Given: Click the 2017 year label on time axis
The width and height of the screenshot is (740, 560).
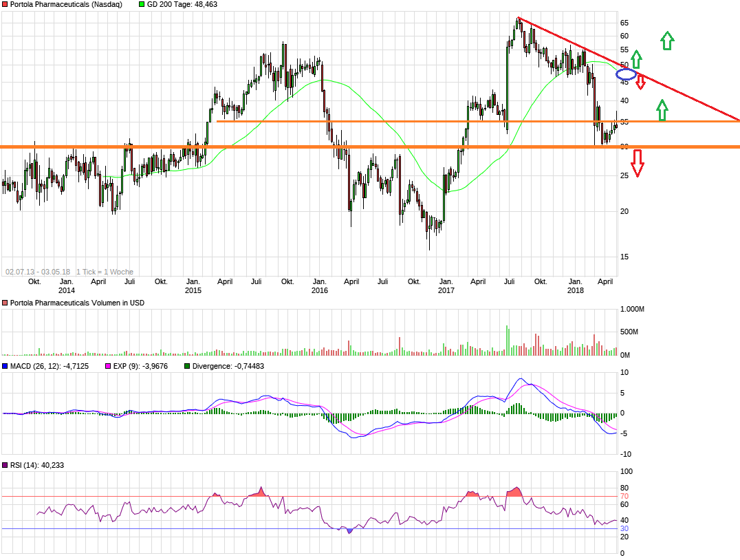Looking at the screenshot, I should click(x=446, y=290).
